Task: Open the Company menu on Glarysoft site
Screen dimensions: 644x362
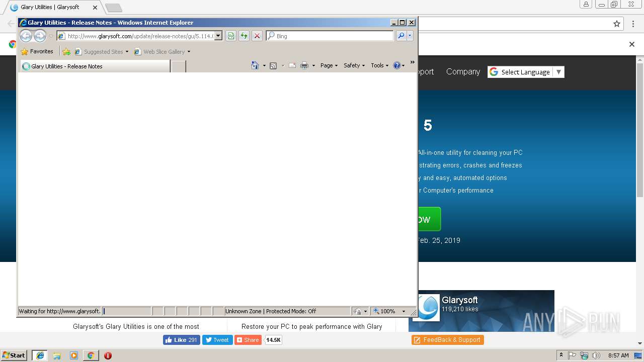Action: (x=463, y=72)
